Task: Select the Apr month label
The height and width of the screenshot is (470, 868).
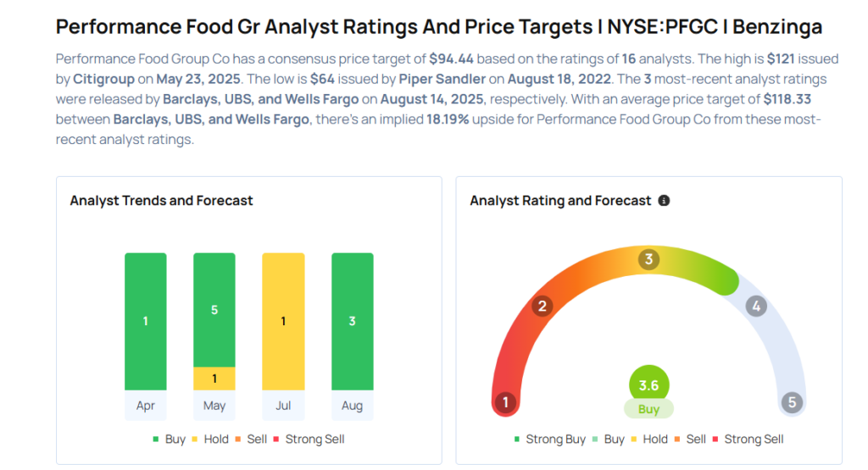Action: [146, 406]
